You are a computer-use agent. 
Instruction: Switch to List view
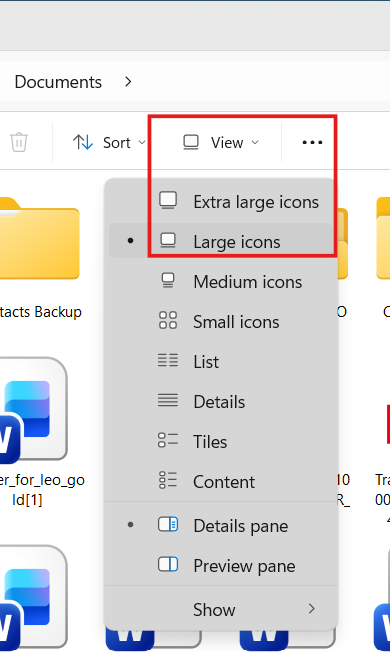(x=221, y=361)
